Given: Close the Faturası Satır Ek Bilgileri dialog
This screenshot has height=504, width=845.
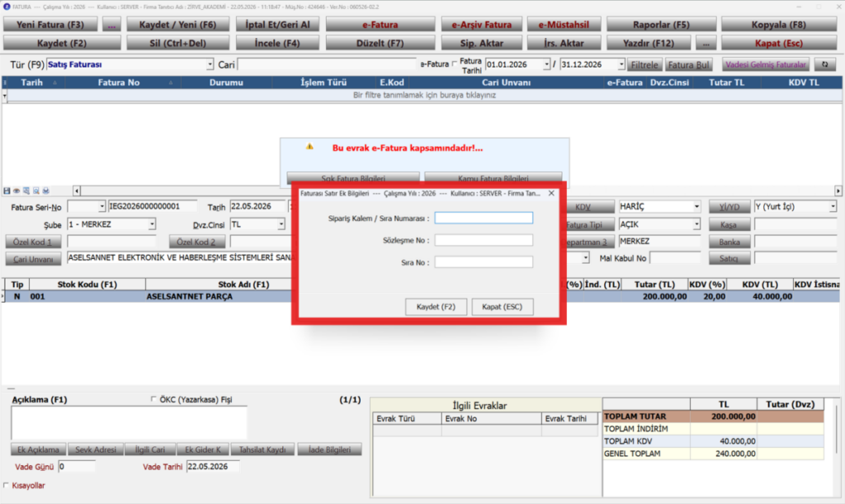Looking at the screenshot, I should (x=551, y=193).
